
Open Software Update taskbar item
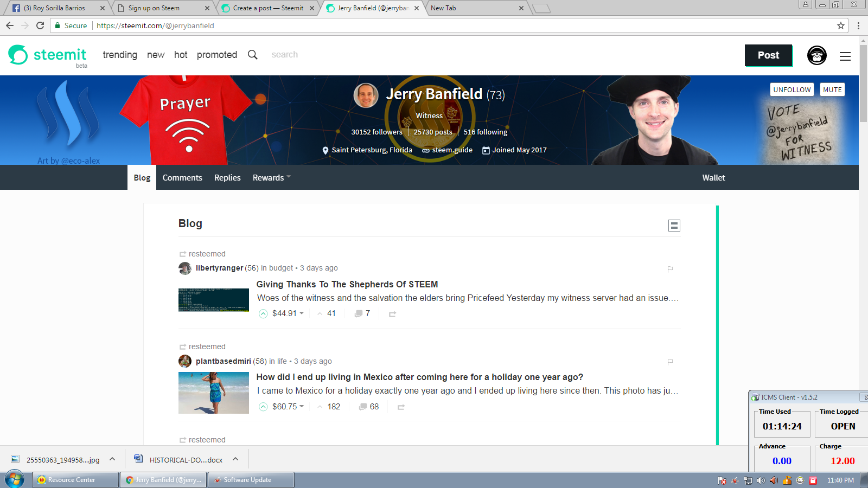tap(251, 480)
